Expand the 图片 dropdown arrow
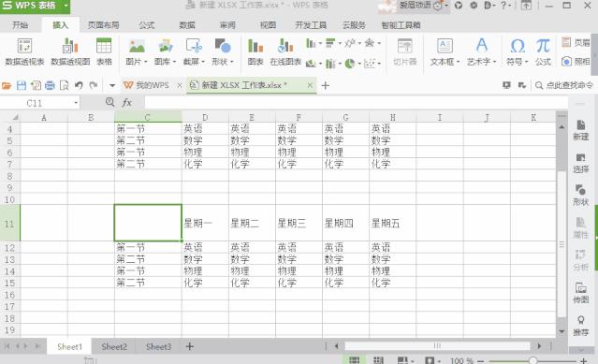 (x=146, y=62)
